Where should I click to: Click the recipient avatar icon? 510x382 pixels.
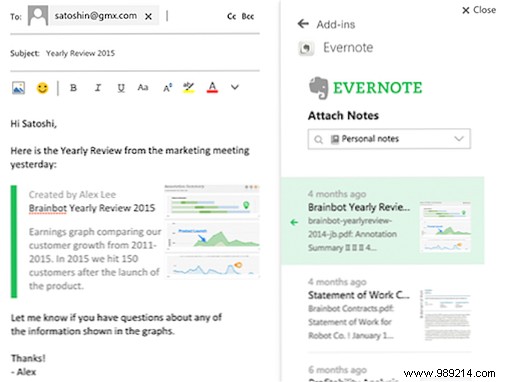click(x=38, y=16)
